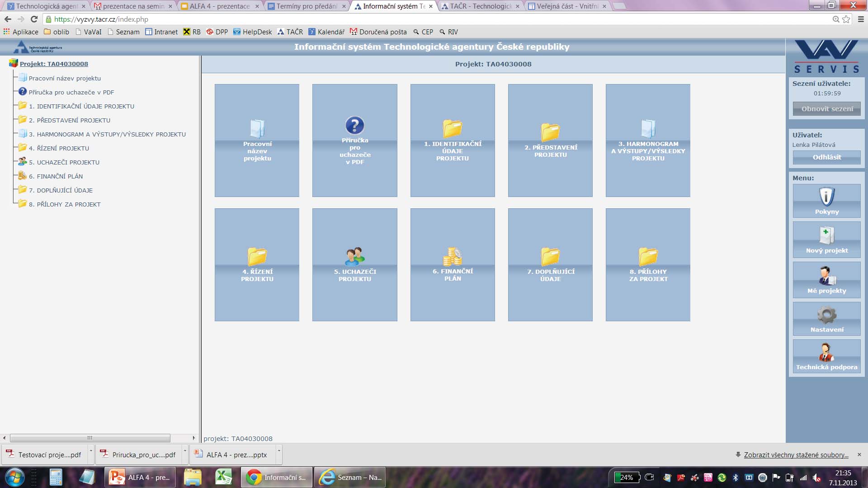Select Projekt: TA04030008 tree root
This screenshot has height=488, width=868.
click(x=54, y=64)
